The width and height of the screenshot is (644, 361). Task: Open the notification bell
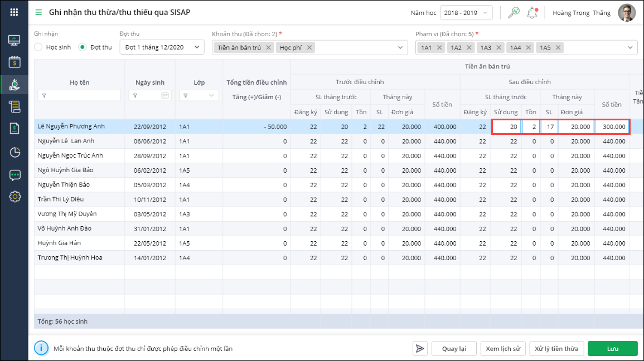click(x=532, y=13)
